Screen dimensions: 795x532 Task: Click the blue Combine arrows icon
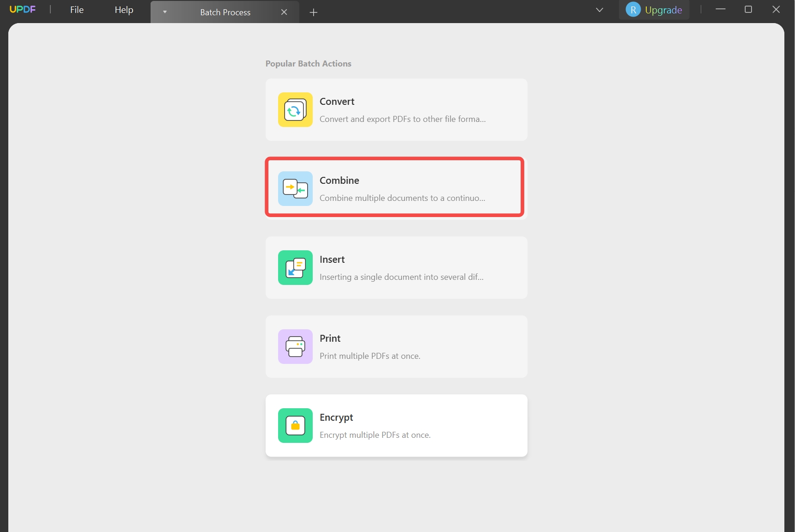295,189
